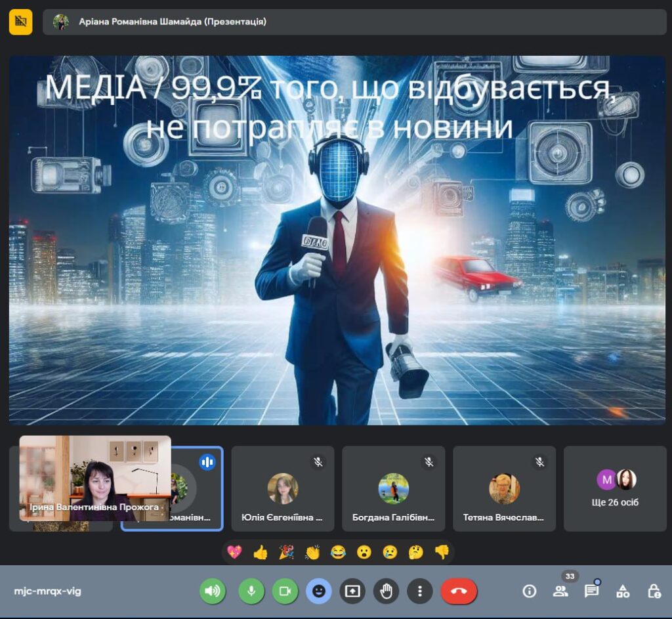Open the three-dot more options menu
This screenshot has width=672, height=619.
point(420,591)
